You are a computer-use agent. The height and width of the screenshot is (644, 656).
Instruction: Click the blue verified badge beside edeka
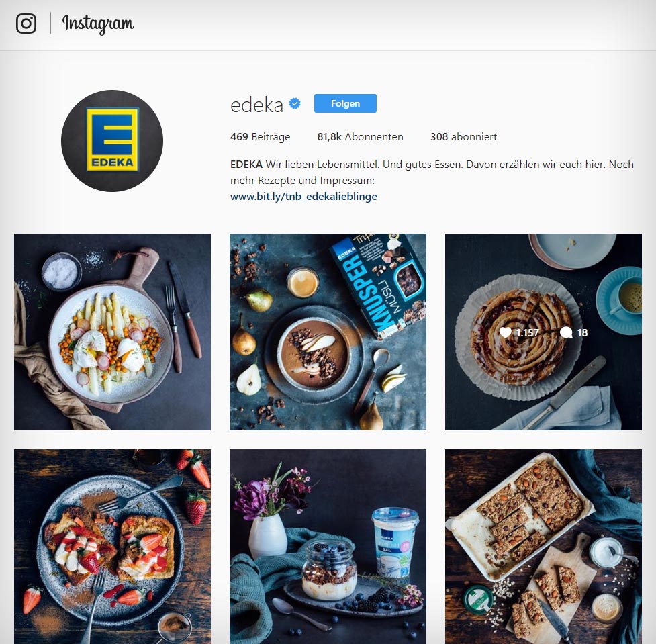tap(295, 103)
